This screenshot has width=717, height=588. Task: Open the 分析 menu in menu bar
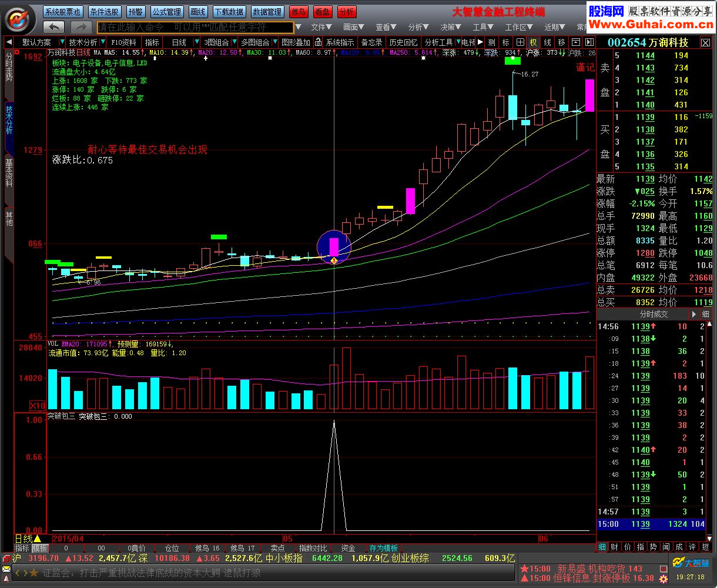click(x=418, y=27)
